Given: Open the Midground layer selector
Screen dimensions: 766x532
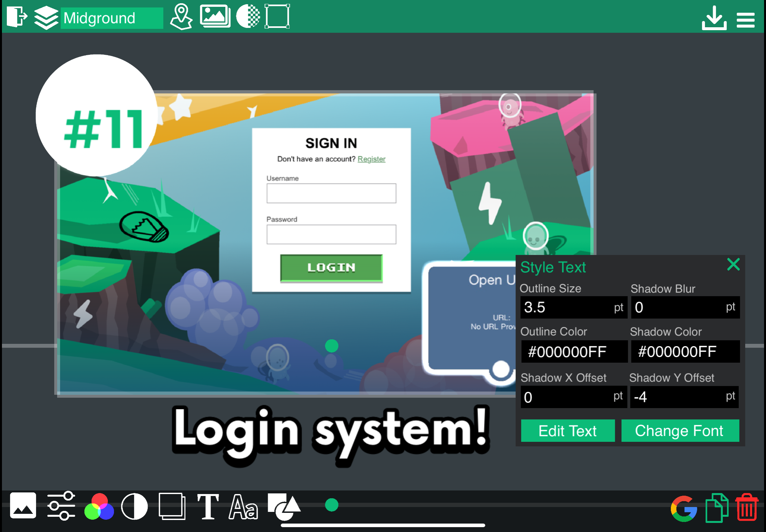Looking at the screenshot, I should (x=111, y=18).
